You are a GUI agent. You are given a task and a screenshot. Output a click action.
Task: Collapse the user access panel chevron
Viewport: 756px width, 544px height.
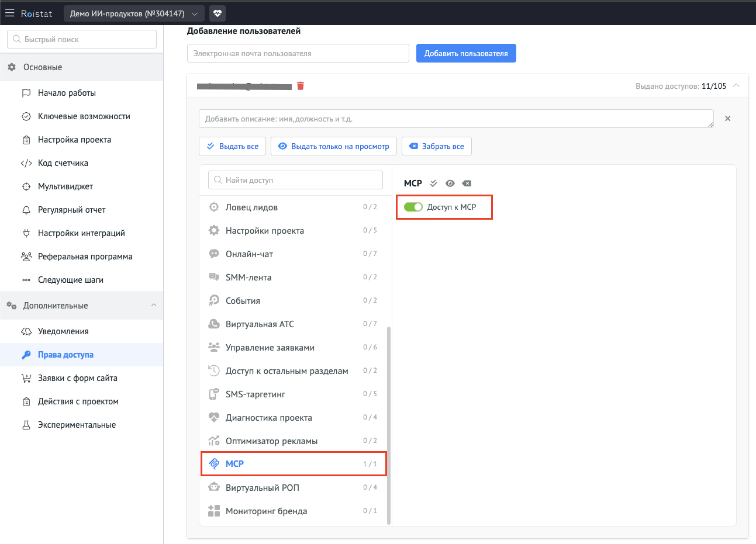pyautogui.click(x=736, y=86)
